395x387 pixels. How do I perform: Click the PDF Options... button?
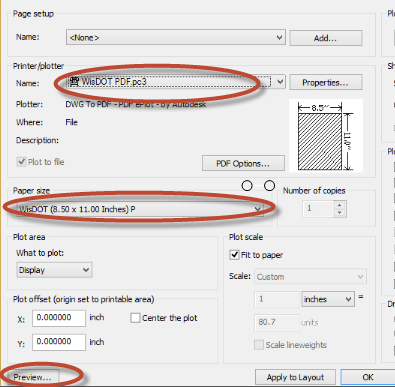tap(243, 163)
